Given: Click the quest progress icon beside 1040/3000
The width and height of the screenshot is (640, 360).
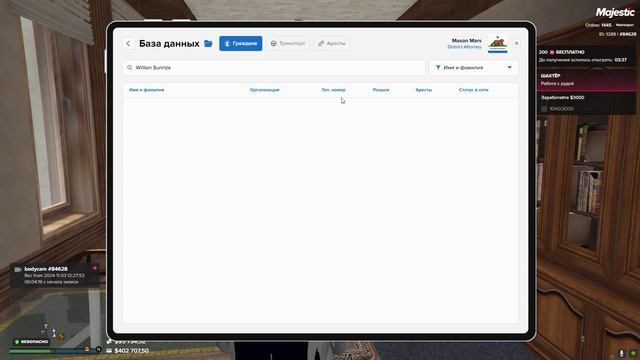Looking at the screenshot, I should coord(544,109).
